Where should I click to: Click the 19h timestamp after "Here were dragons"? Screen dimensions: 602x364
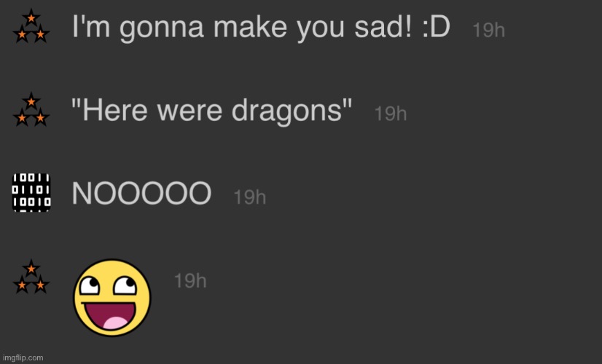point(391,114)
